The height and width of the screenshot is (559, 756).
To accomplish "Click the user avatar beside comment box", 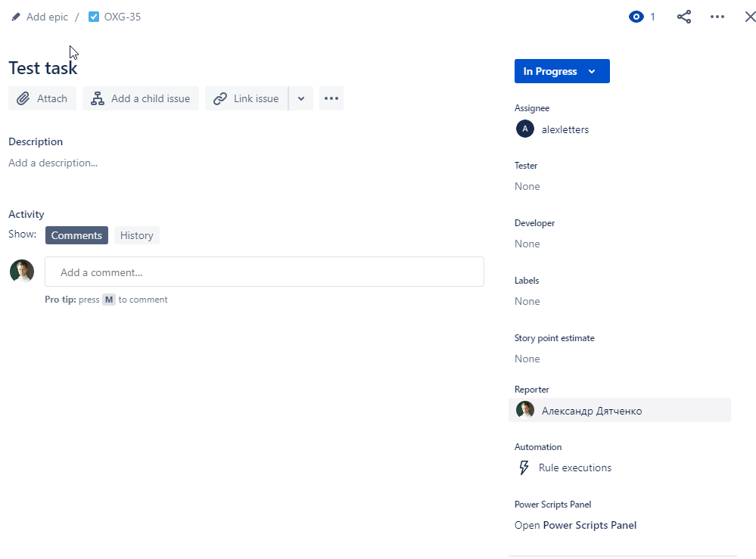I will (22, 272).
